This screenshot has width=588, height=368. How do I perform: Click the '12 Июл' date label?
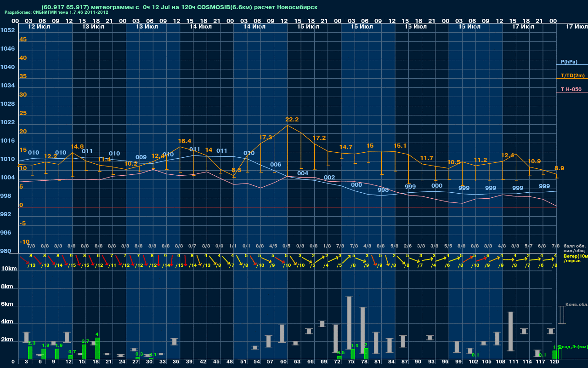[40, 27]
